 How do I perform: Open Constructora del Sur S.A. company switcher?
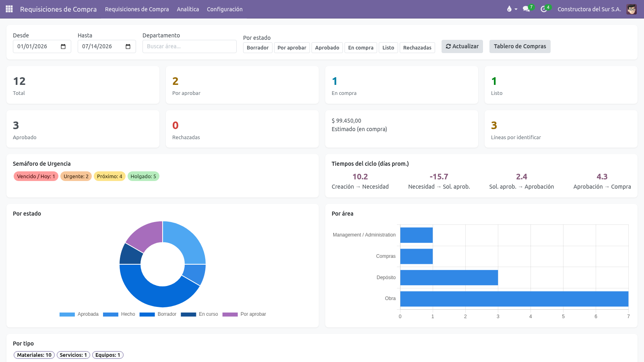[589, 9]
